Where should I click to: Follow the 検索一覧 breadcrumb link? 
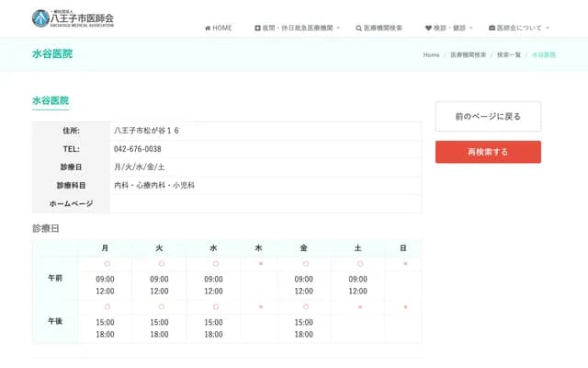pyautogui.click(x=508, y=55)
